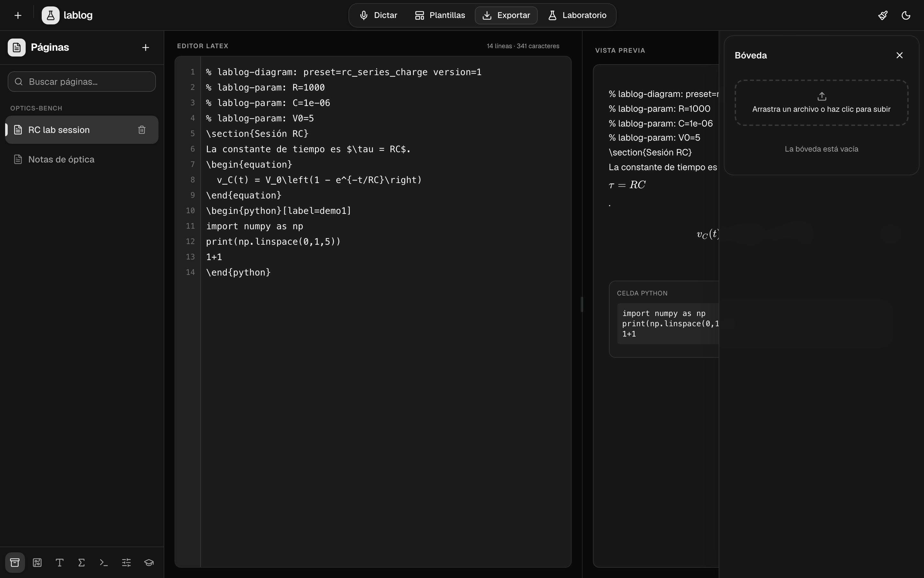Click the \end{equation} line
Viewport: 924px width, 578px height.
(x=244, y=195)
